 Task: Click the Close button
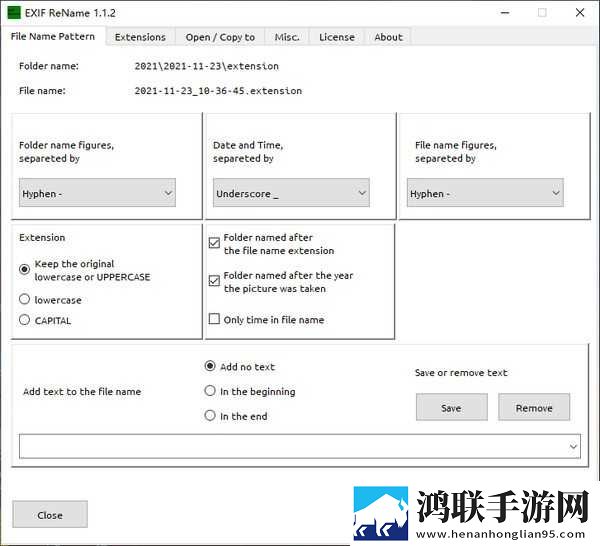[x=50, y=515]
